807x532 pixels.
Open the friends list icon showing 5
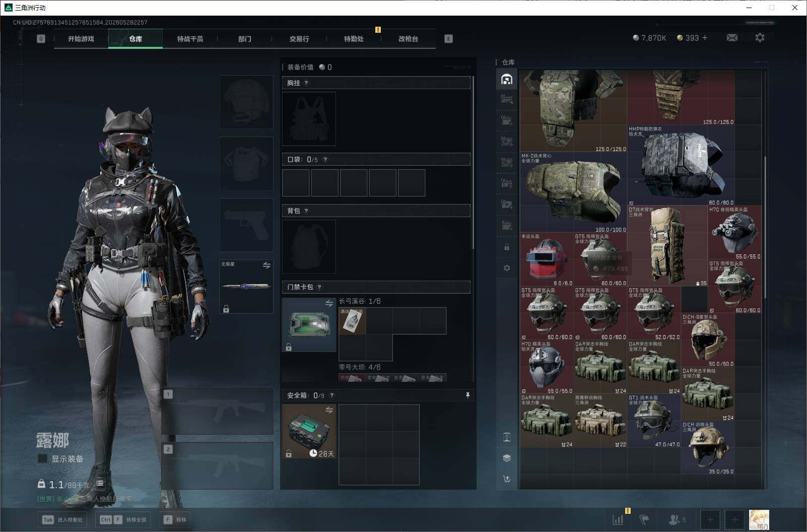tap(677, 519)
